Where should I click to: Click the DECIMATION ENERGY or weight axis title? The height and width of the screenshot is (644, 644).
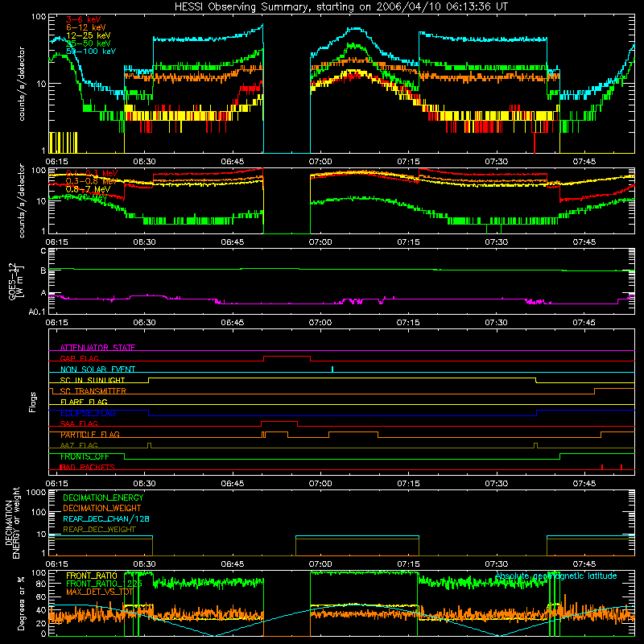coord(12,522)
